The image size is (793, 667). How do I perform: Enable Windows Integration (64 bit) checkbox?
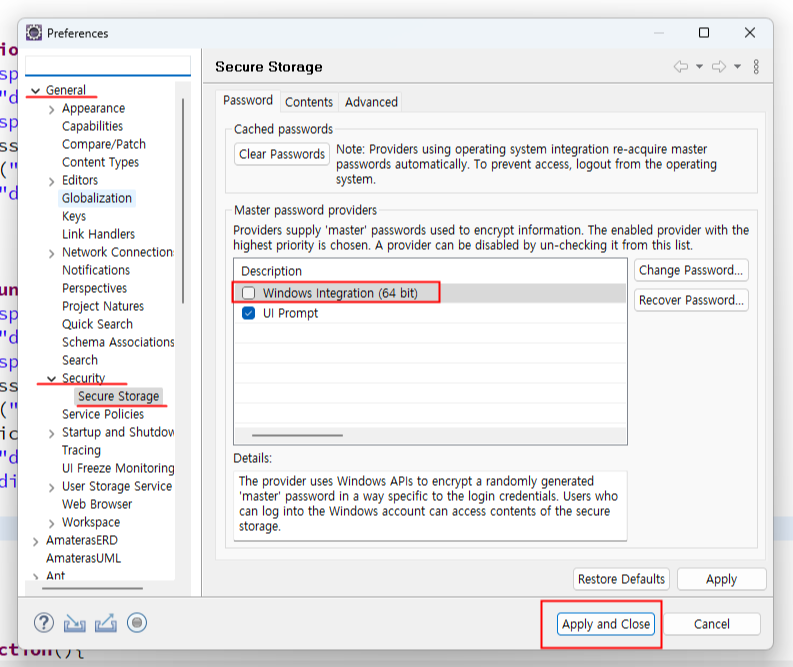[248, 293]
